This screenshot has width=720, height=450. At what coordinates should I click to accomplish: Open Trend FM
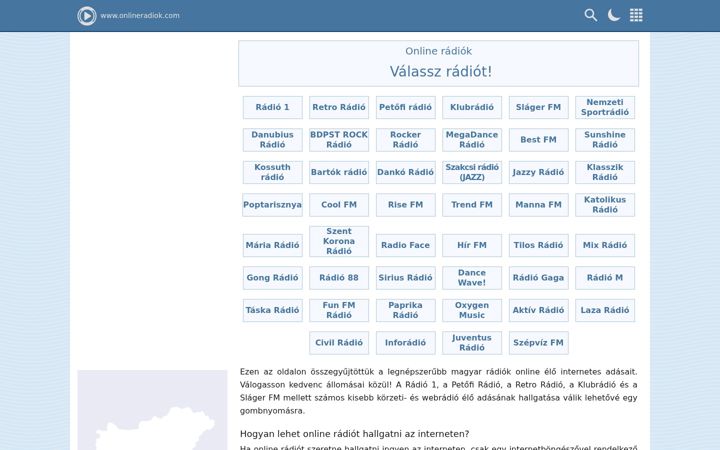[472, 205]
